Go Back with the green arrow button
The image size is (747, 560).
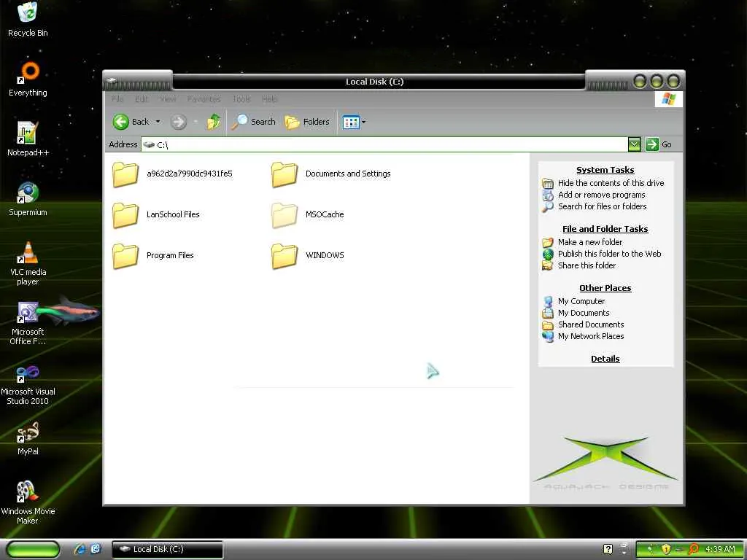[131, 122]
